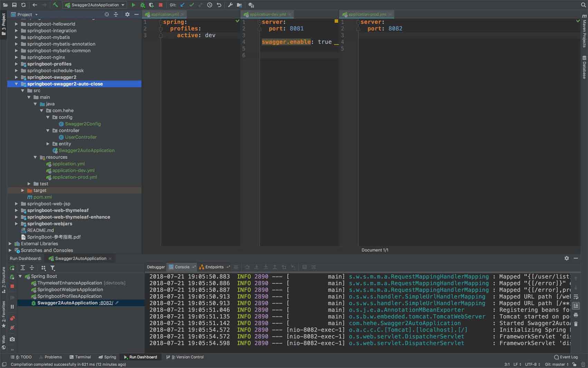588x368 pixels.
Task: Select ThymeleafEnhanceApplication in Run Dashboard
Action: (x=69, y=283)
